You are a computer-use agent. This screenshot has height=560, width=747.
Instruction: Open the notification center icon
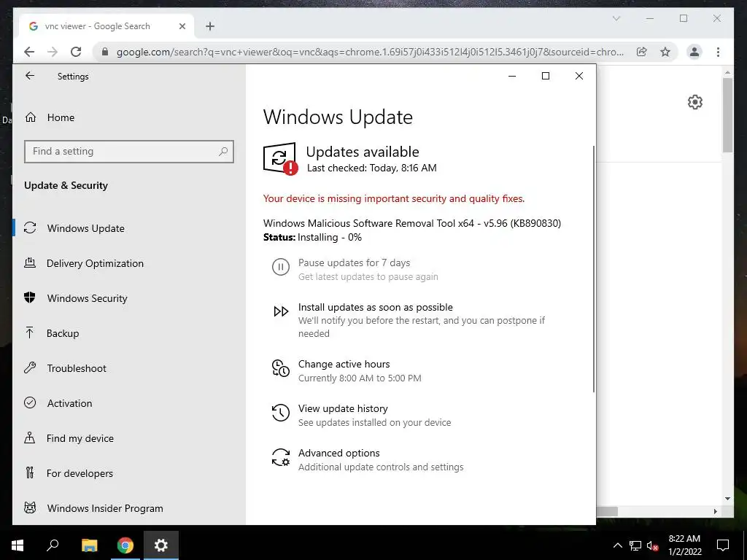point(723,545)
